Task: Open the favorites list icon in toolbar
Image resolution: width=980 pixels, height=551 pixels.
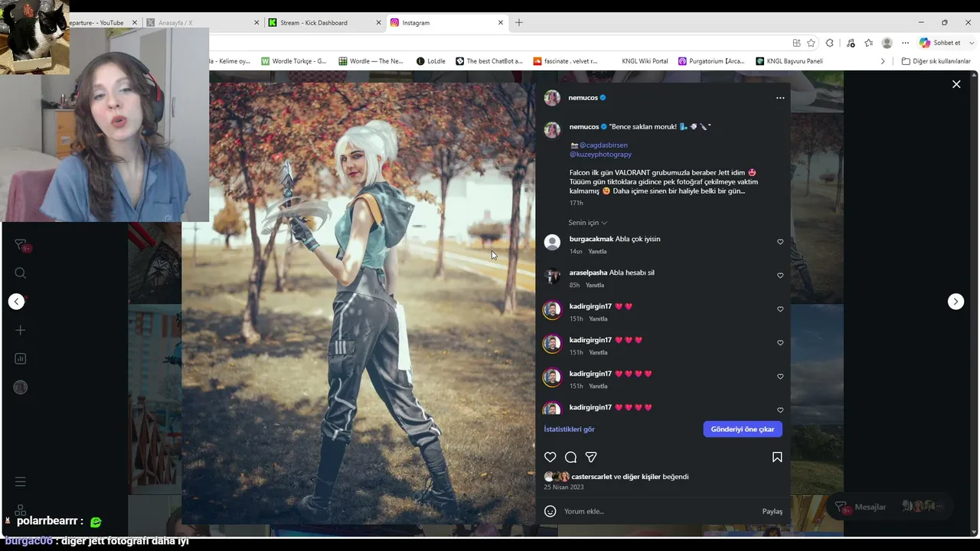Action: point(868,43)
